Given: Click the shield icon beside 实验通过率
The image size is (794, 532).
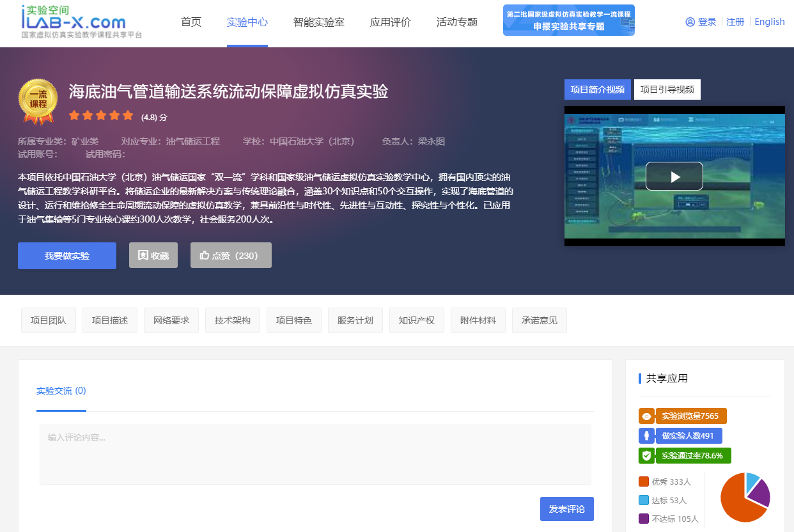Looking at the screenshot, I should click(x=646, y=456).
